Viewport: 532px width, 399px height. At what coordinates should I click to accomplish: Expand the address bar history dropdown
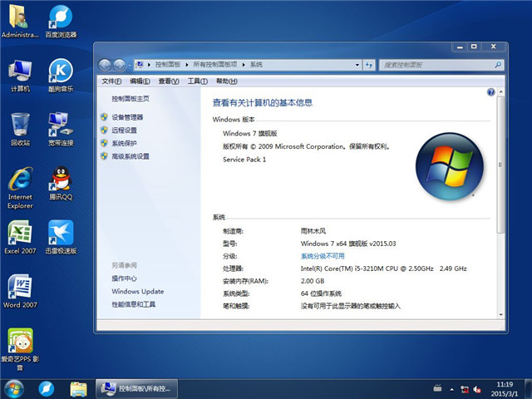tap(357, 65)
